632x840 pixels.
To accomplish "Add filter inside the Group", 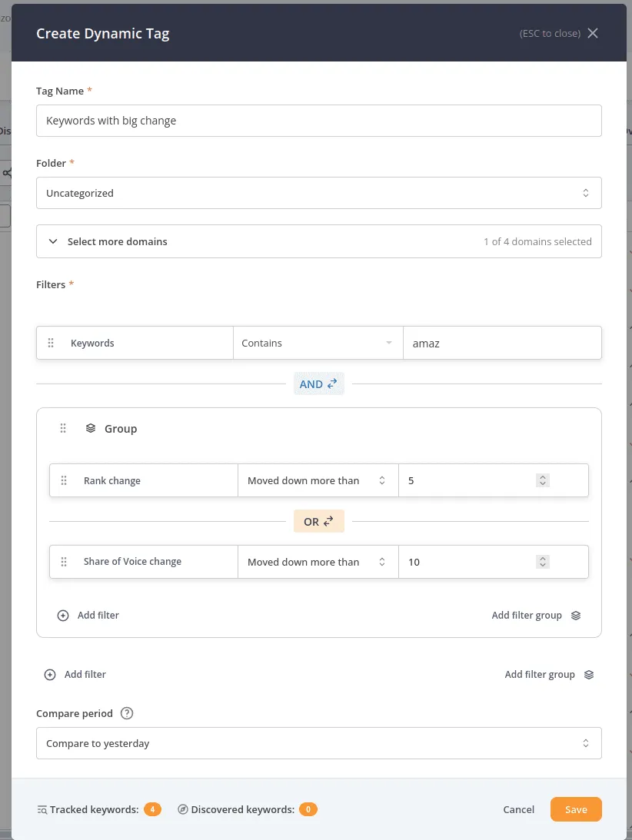I will (x=88, y=616).
